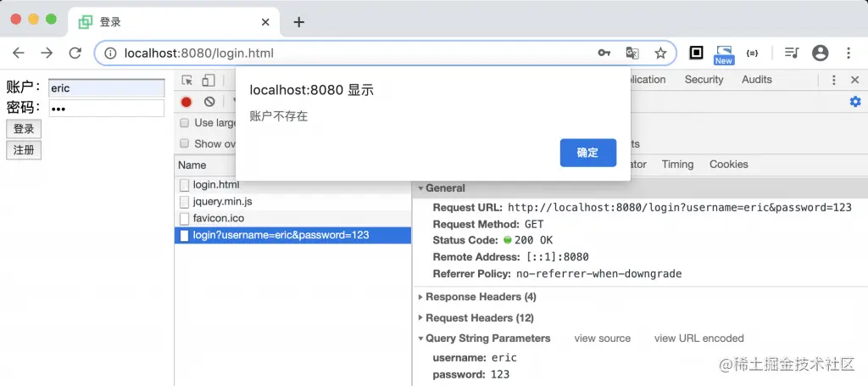Focus the 账户 username field
Screen dimensions: 868x386
click(x=107, y=88)
